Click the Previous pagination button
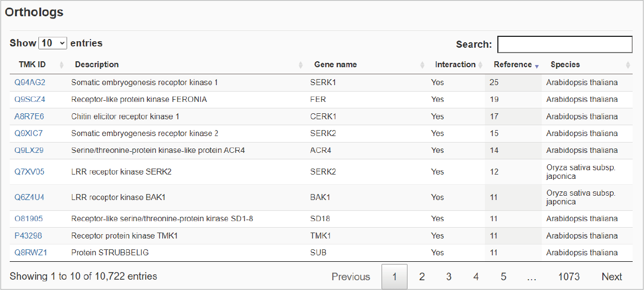The height and width of the screenshot is (290, 644). click(x=351, y=277)
